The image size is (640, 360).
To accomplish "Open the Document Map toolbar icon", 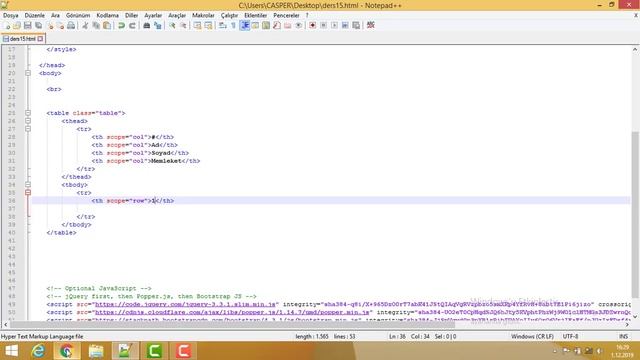I will tap(266, 25).
